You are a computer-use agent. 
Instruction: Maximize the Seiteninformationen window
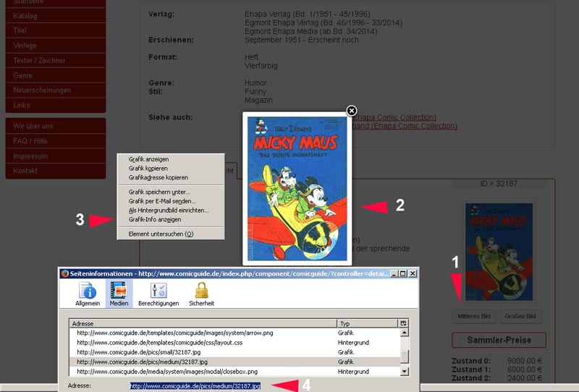403,273
